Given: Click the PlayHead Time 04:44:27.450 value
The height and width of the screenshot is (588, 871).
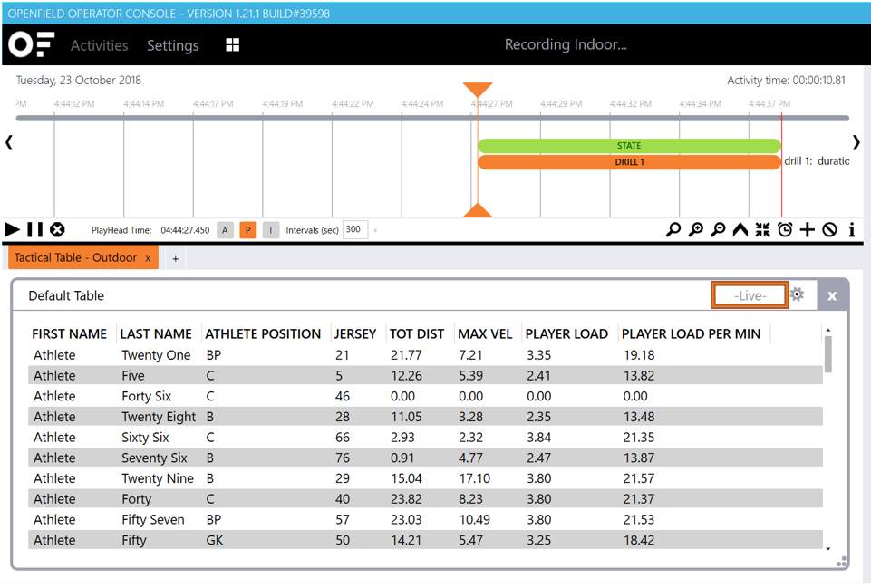Looking at the screenshot, I should coord(185,230).
